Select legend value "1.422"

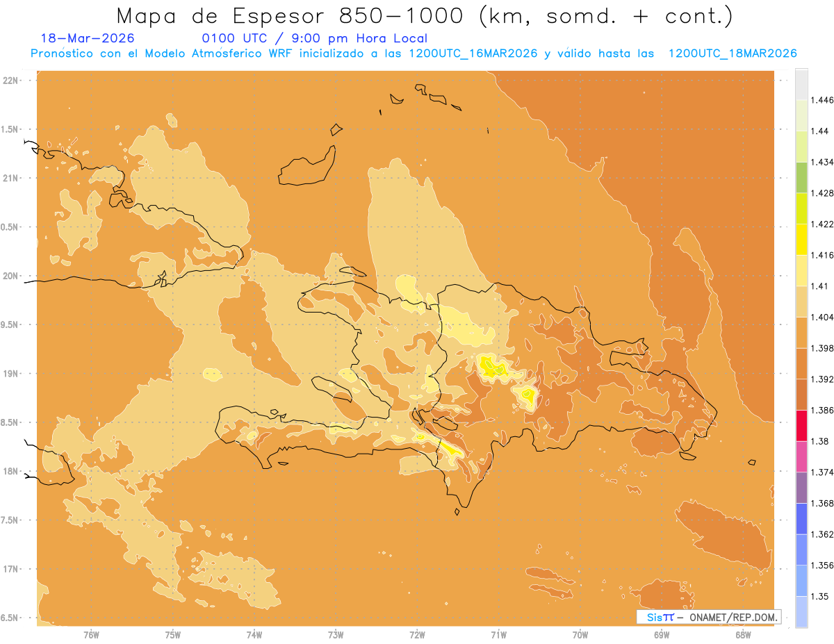click(x=822, y=224)
